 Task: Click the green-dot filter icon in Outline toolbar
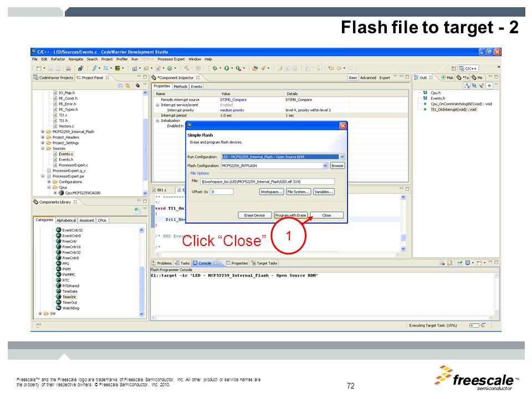pos(489,86)
